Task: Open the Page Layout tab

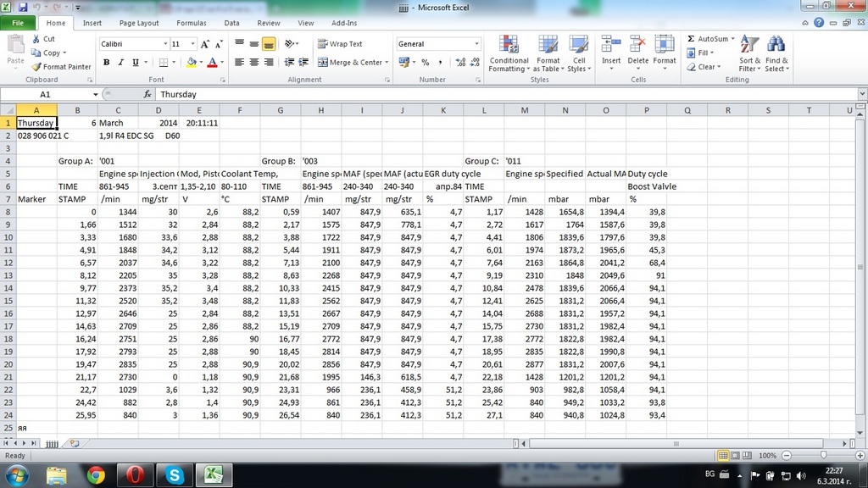Action: [139, 23]
